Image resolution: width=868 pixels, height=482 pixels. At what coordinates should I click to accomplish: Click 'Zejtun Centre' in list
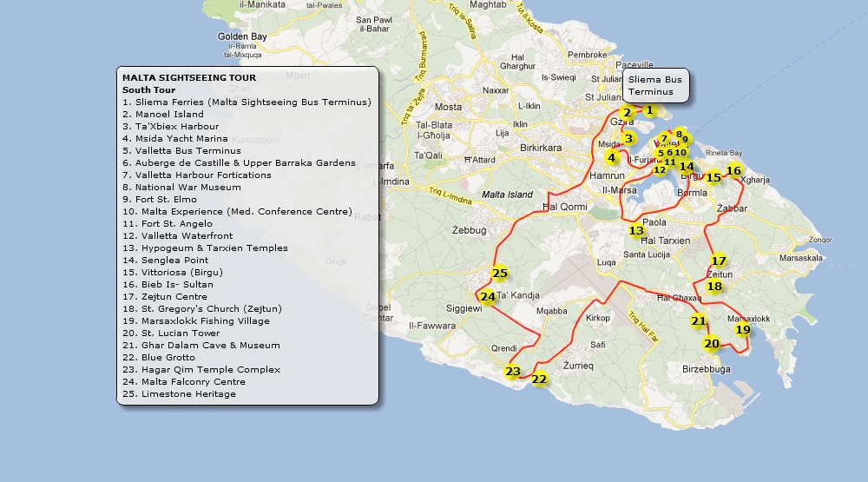165,297
